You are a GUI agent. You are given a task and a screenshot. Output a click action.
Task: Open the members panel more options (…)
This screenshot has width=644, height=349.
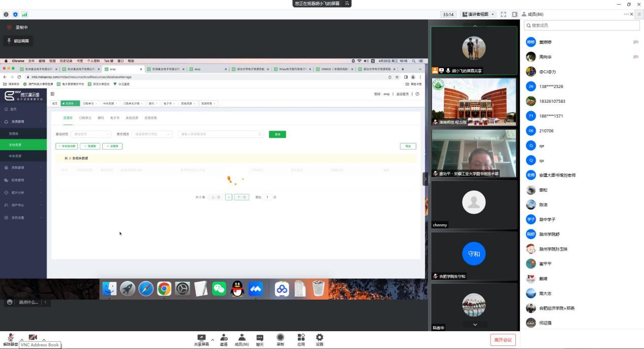(x=627, y=14)
